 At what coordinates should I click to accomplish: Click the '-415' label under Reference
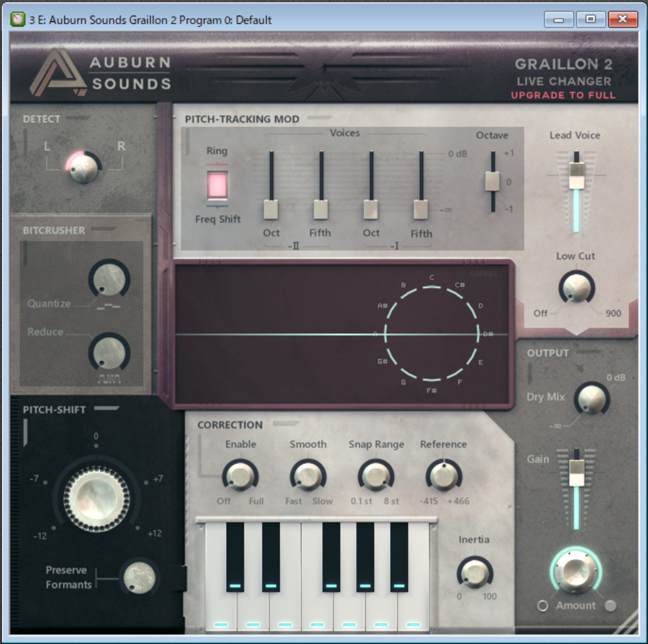tap(429, 501)
